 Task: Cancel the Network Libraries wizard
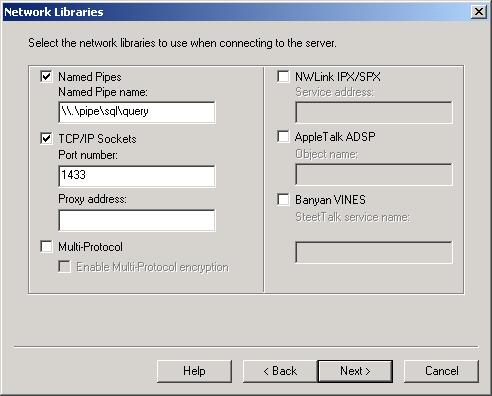pos(442,371)
